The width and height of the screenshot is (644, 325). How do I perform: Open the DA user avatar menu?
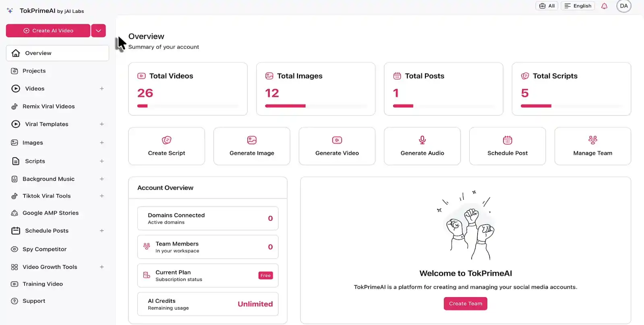tap(623, 6)
